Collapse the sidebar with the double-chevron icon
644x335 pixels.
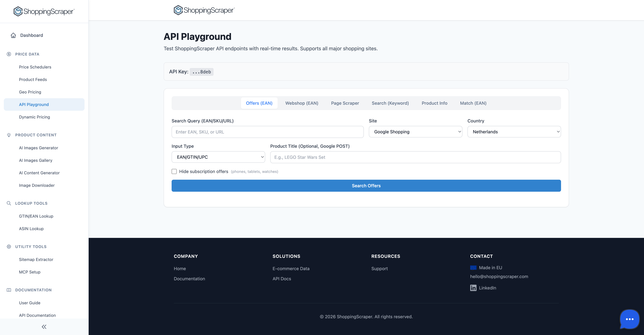coord(44,327)
